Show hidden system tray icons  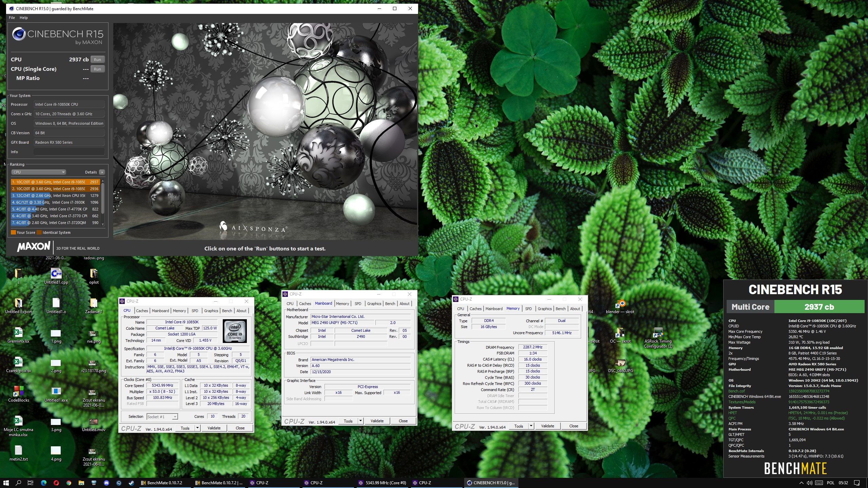(801, 483)
